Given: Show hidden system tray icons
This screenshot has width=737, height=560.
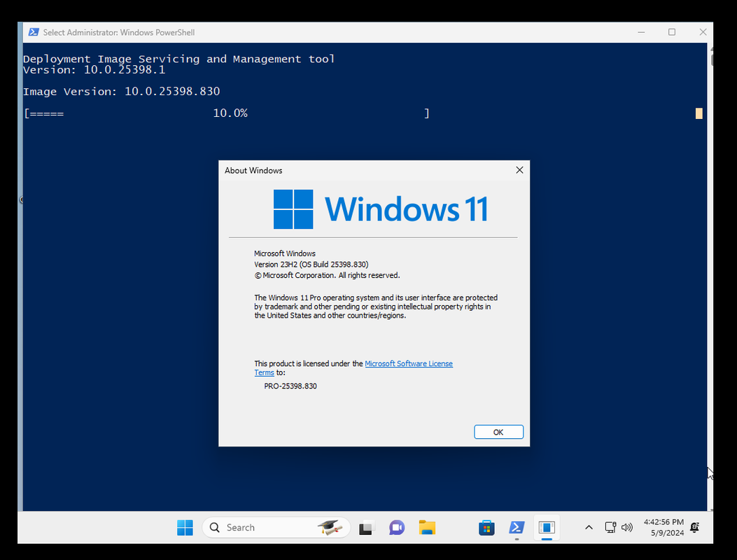Looking at the screenshot, I should [x=589, y=528].
